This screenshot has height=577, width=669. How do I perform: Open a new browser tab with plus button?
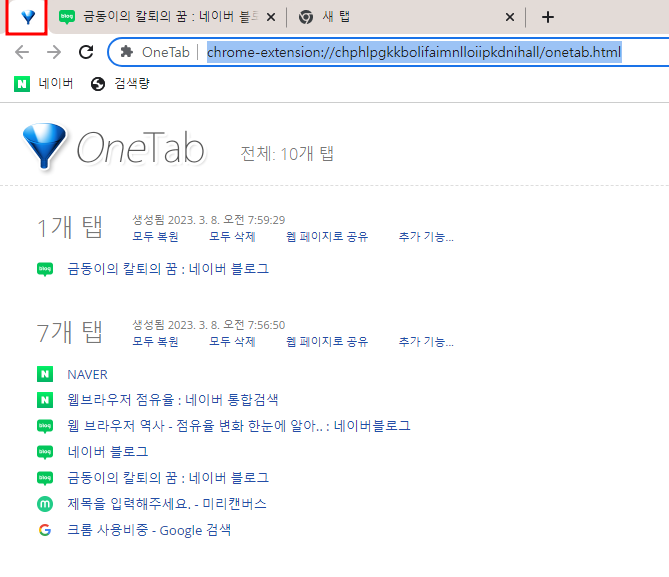pos(547,17)
